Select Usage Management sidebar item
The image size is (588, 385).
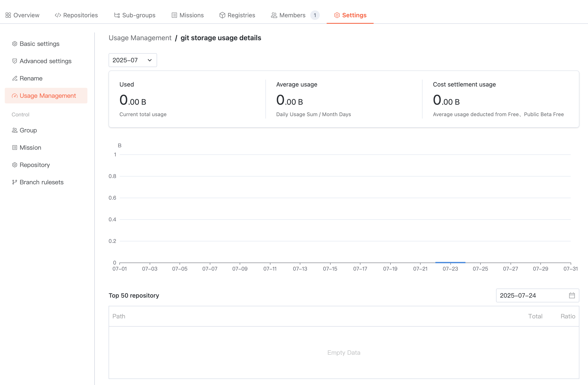[47, 96]
